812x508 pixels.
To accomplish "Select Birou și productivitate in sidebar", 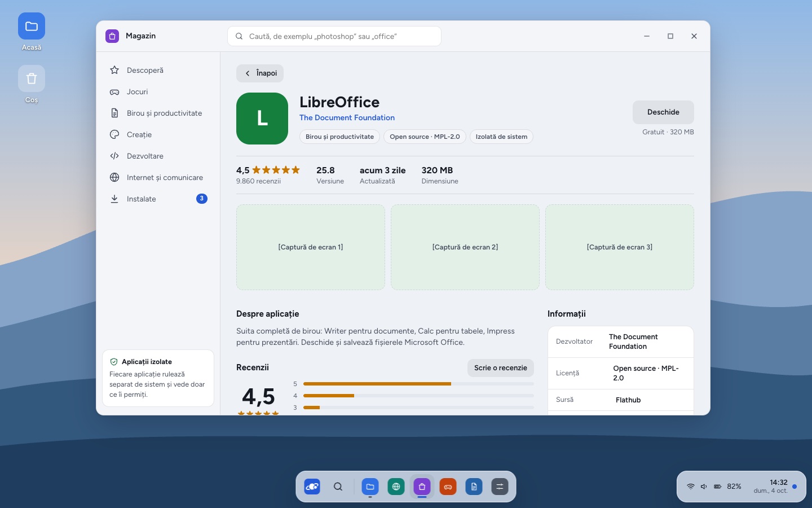I will tap(158, 113).
